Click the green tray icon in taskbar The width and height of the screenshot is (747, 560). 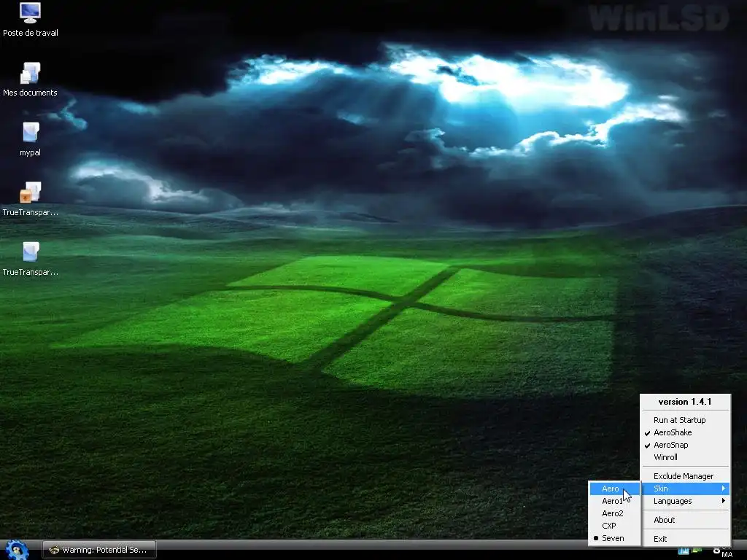pos(697,551)
